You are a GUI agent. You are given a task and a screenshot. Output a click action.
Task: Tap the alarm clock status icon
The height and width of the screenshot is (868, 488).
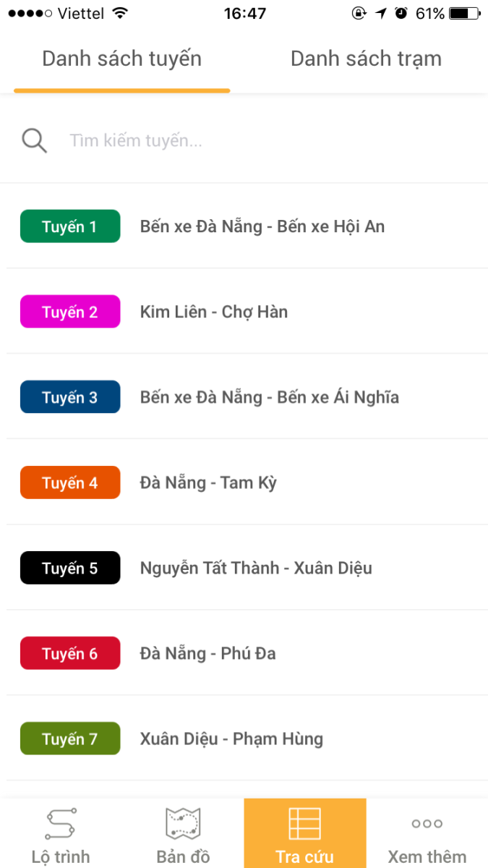[401, 14]
